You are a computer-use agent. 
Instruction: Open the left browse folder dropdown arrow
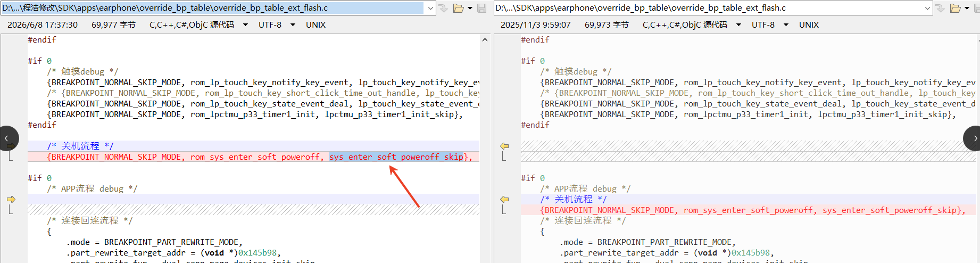tap(470, 8)
